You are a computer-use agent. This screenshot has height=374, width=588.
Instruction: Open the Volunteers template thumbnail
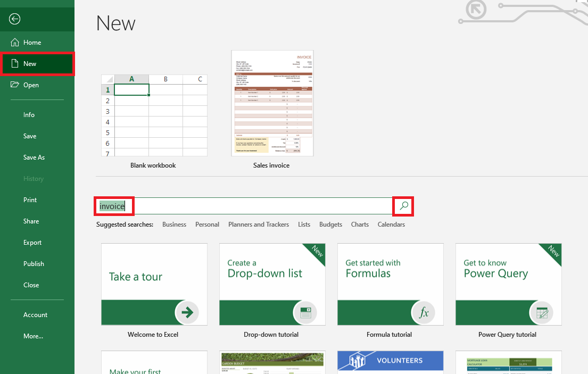391,362
